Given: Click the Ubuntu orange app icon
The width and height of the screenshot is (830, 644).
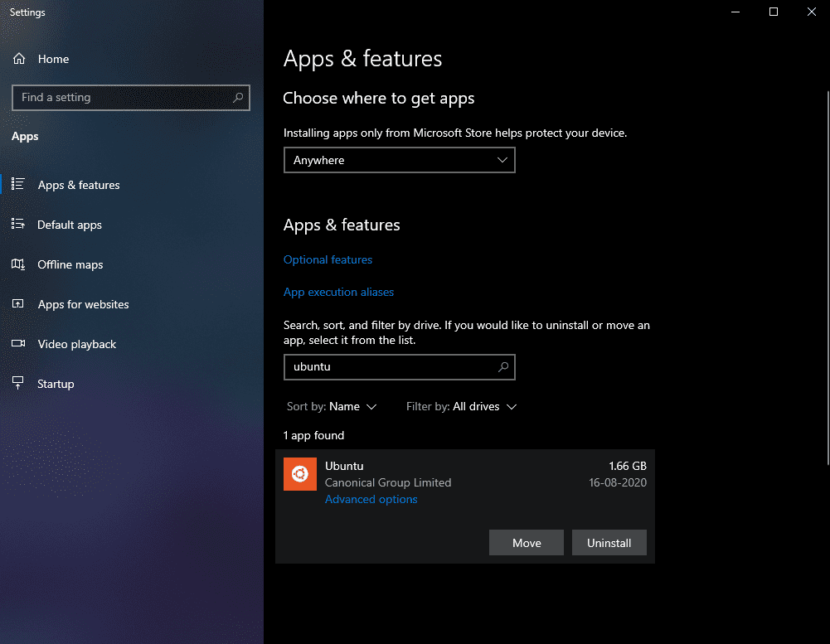Looking at the screenshot, I should 299,474.
